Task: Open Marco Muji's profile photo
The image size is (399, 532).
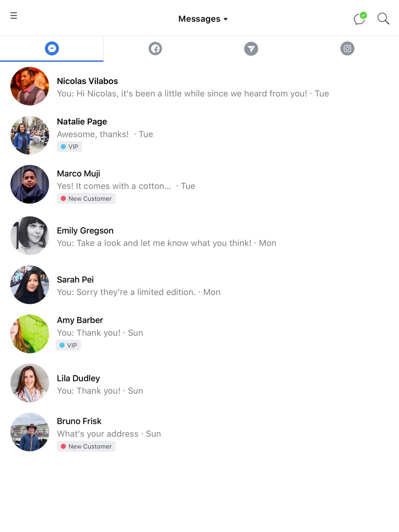Action: coord(30,184)
